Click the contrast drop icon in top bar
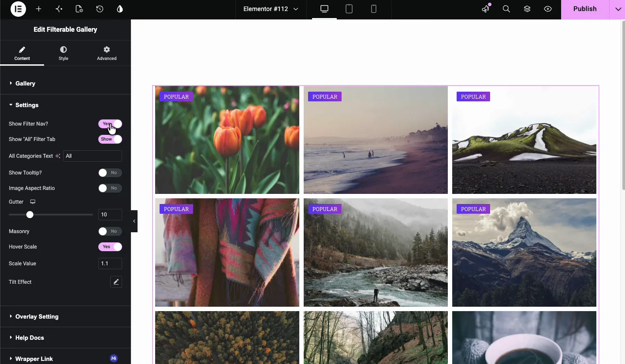The width and height of the screenshot is (625, 364). pyautogui.click(x=120, y=9)
